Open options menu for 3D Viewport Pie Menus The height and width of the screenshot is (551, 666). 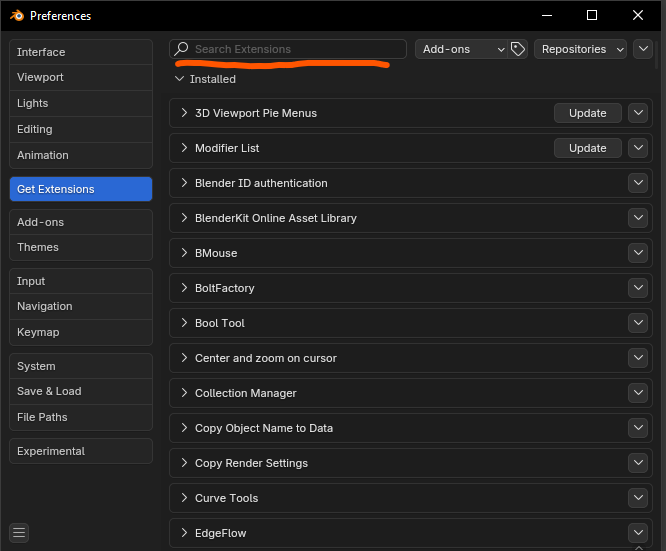coord(638,113)
